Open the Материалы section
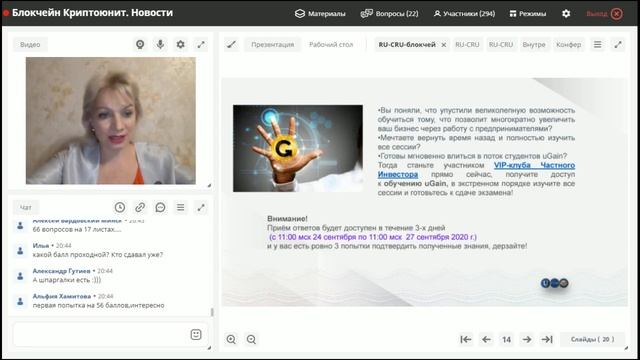 (320, 13)
